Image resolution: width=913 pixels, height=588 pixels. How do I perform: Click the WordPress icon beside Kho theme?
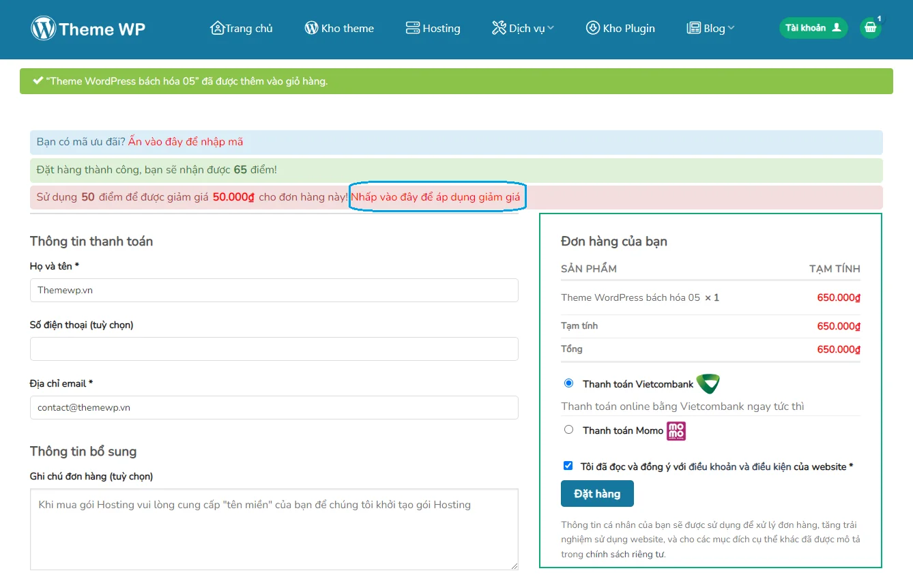pos(311,28)
